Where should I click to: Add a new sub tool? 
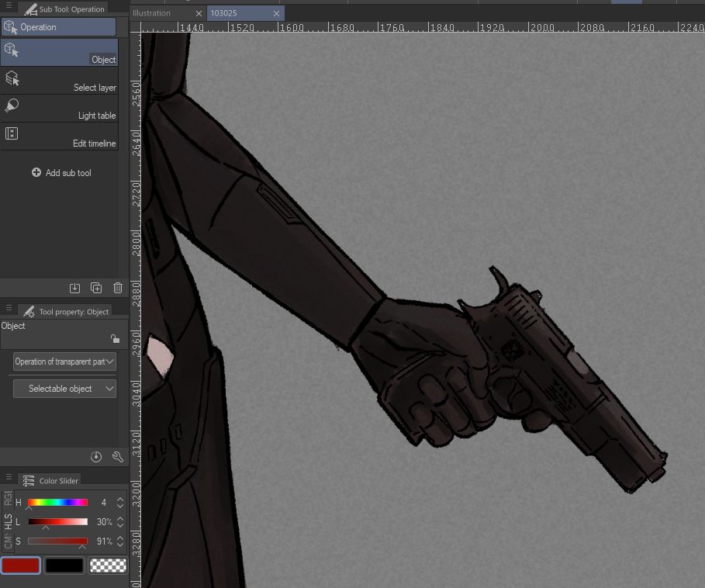(x=61, y=172)
